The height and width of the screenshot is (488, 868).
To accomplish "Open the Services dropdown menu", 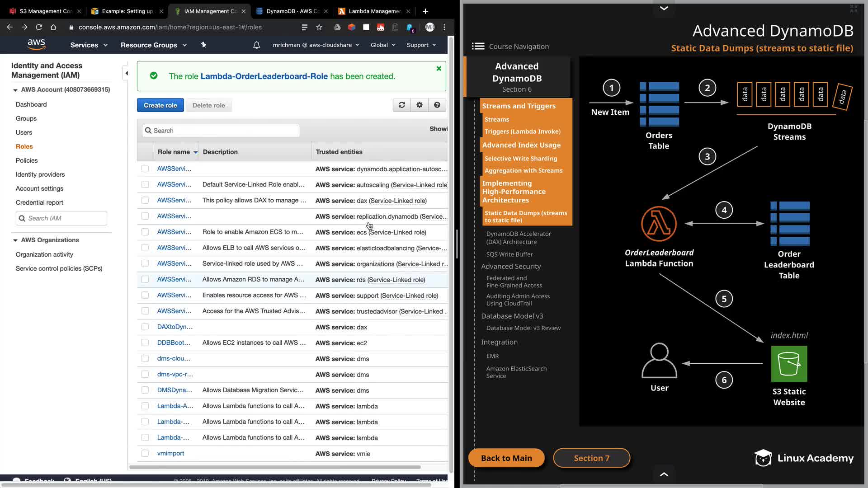I will 89,45.
